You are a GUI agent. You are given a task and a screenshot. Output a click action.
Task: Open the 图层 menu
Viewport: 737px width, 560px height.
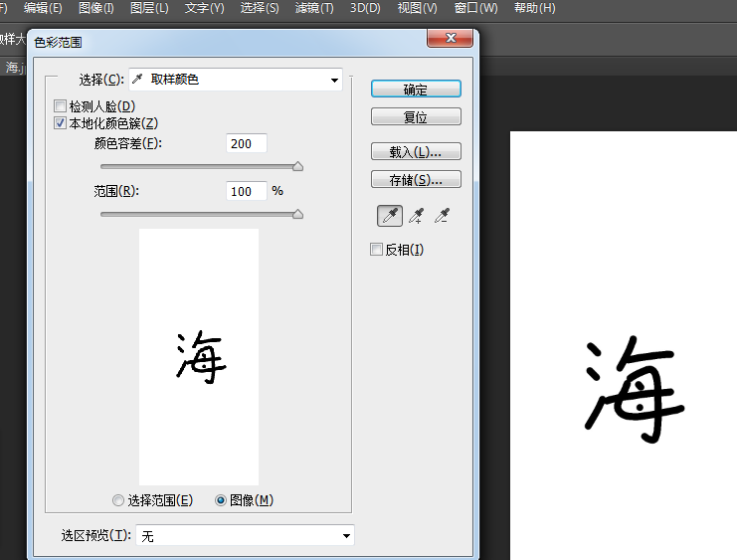[x=149, y=8]
